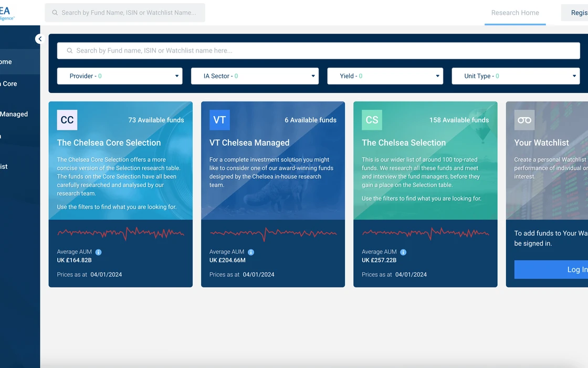Click info icon beside Average AUM UK £204.66M
This screenshot has height=368, width=588.
pos(251,252)
